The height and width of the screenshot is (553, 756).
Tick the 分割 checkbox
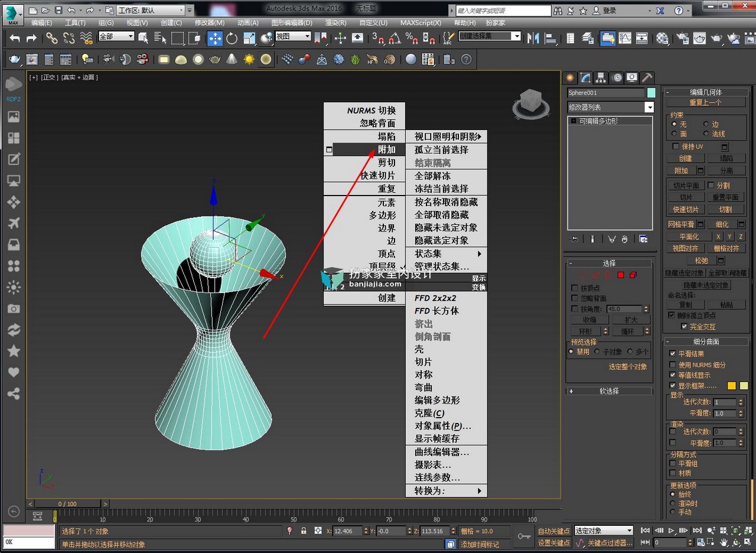711,186
